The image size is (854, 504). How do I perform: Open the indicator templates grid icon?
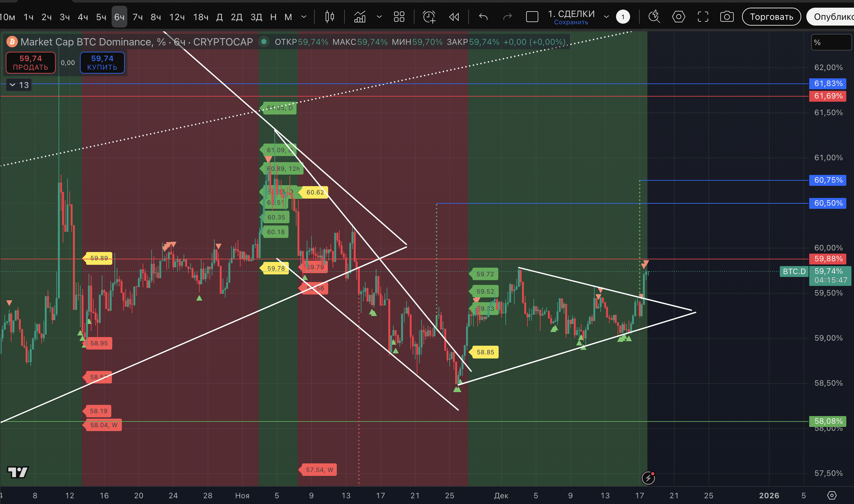click(x=399, y=17)
